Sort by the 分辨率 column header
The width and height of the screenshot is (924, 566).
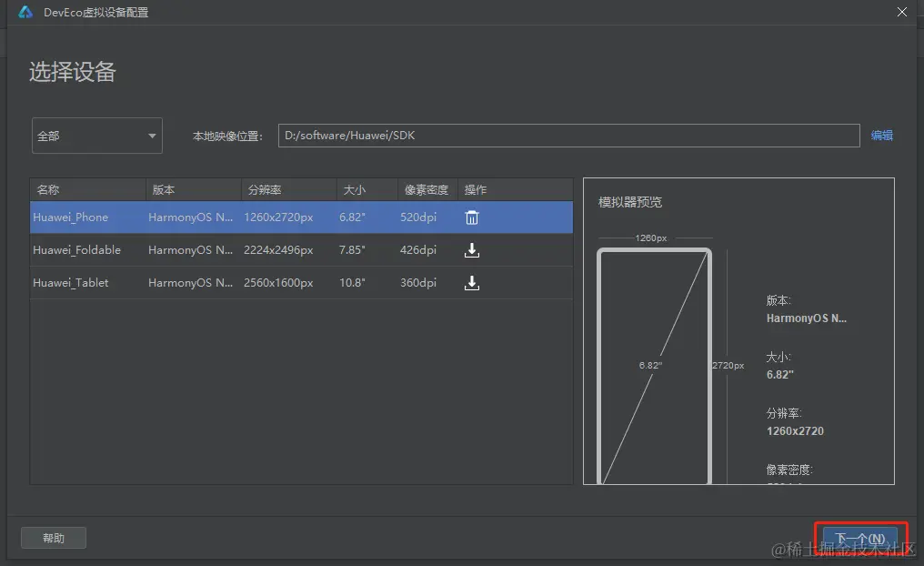pos(289,190)
